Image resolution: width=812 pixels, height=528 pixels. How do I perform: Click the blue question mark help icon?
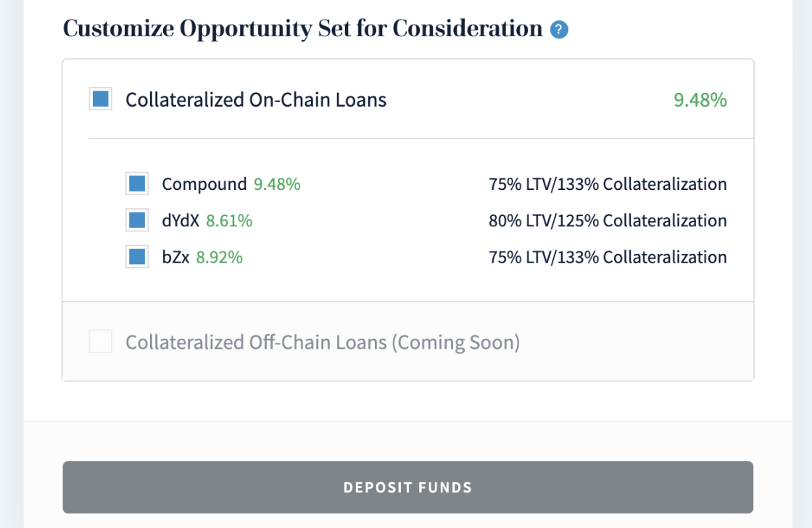tap(559, 30)
